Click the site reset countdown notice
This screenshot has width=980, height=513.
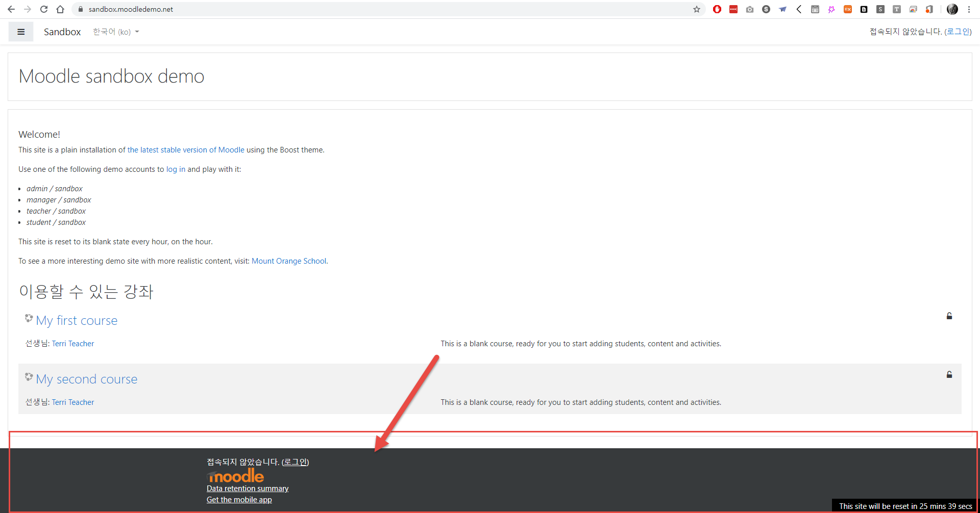click(905, 506)
